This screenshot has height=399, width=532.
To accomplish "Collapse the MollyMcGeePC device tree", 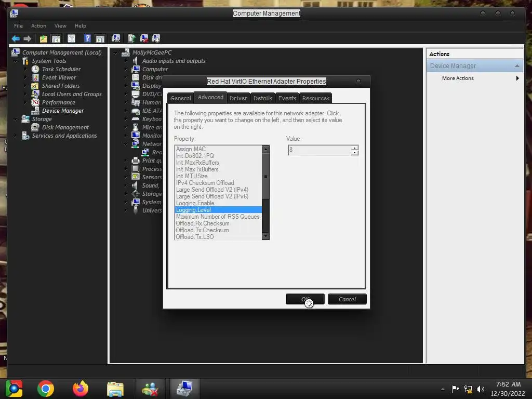I will coord(116,53).
